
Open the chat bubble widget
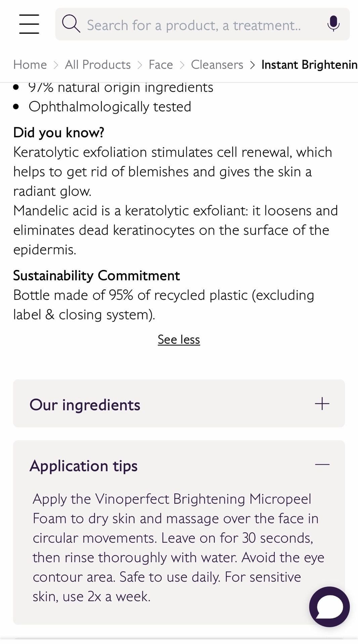tap(329, 607)
